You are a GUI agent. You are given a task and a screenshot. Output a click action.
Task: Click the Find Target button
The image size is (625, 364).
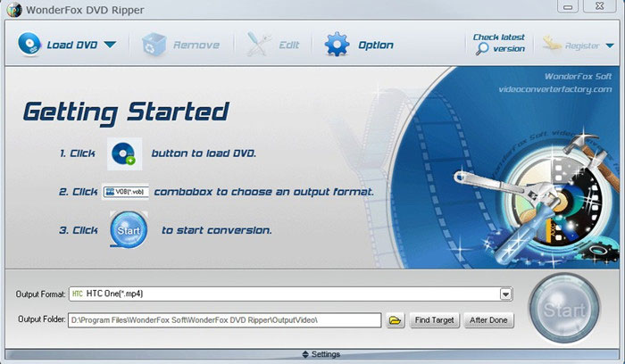pos(435,320)
